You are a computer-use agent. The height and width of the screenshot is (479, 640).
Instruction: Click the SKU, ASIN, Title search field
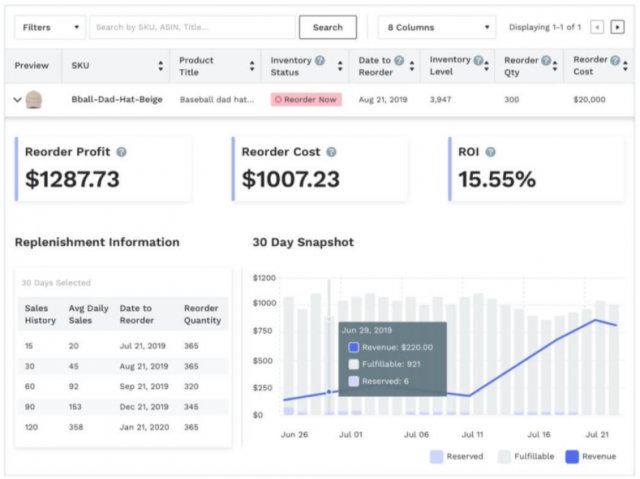192,27
